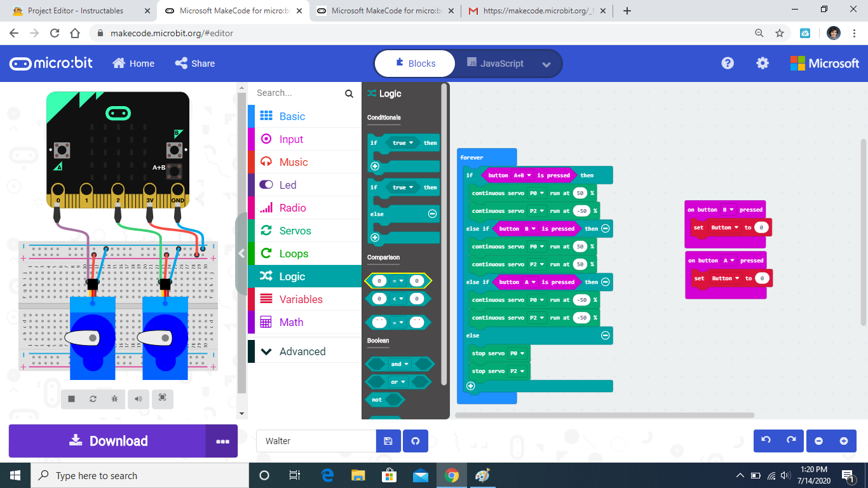
Task: Click the project name field
Action: click(316, 441)
